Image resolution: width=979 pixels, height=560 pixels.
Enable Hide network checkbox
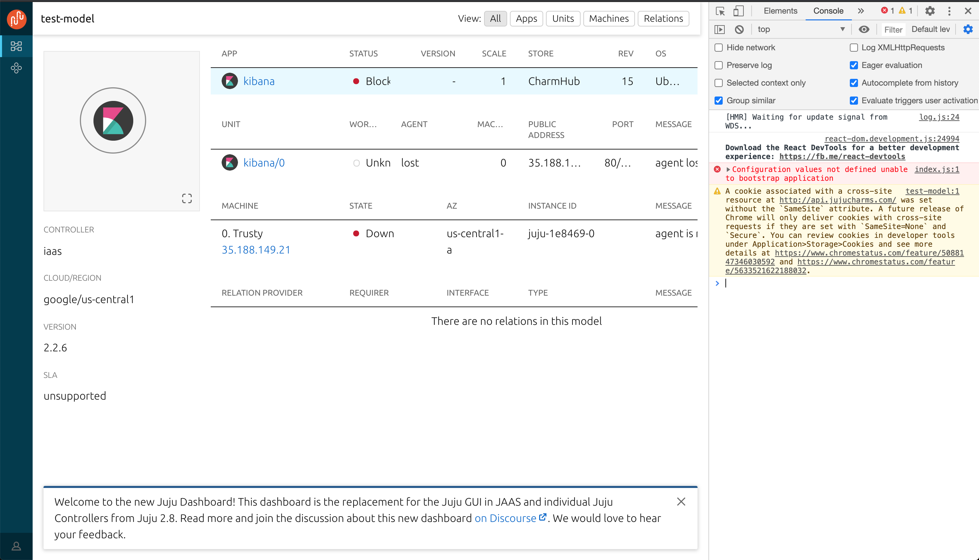click(x=719, y=48)
